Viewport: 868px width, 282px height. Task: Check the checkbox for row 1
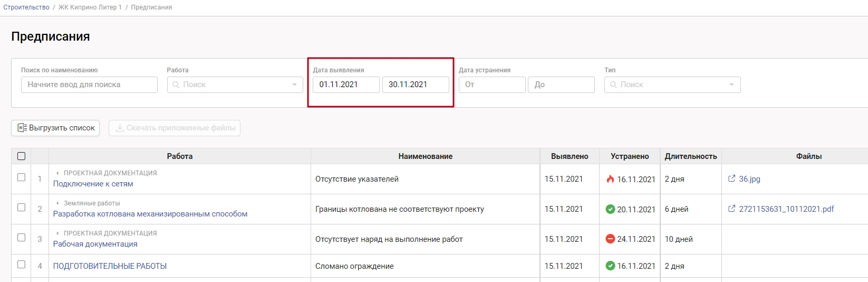click(x=21, y=177)
